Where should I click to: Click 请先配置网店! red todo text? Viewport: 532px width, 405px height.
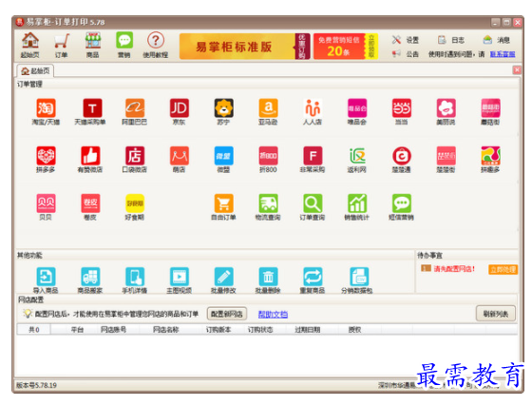point(454,269)
